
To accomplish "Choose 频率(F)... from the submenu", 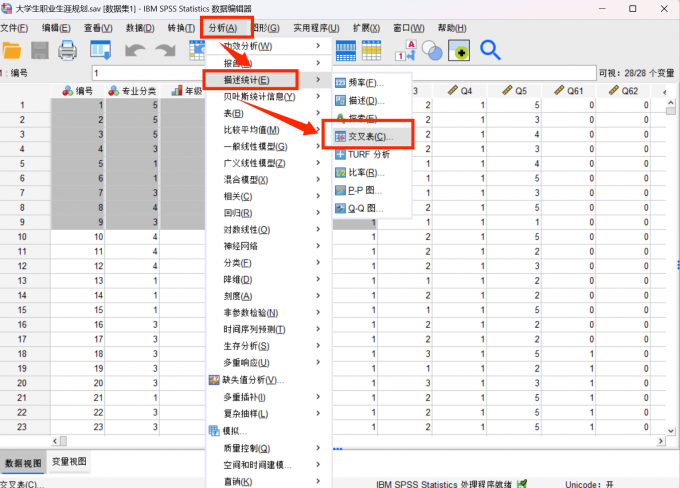I will (372, 82).
